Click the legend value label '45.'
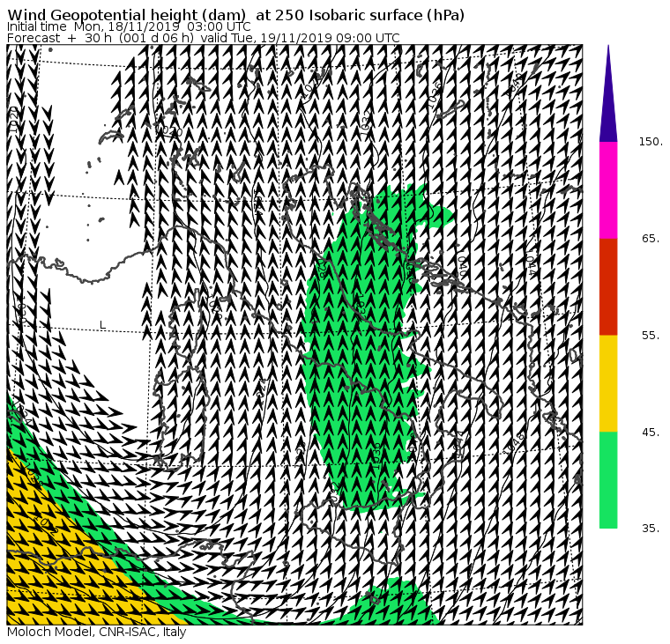The image size is (670, 644). tap(651, 433)
